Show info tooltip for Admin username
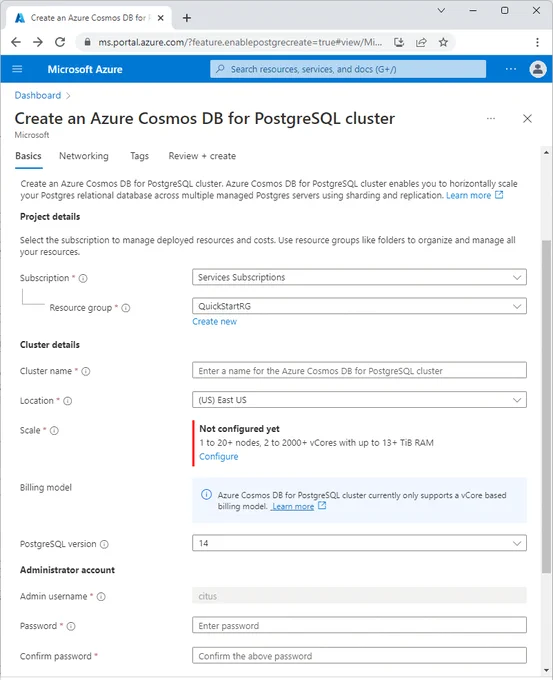 point(101,597)
